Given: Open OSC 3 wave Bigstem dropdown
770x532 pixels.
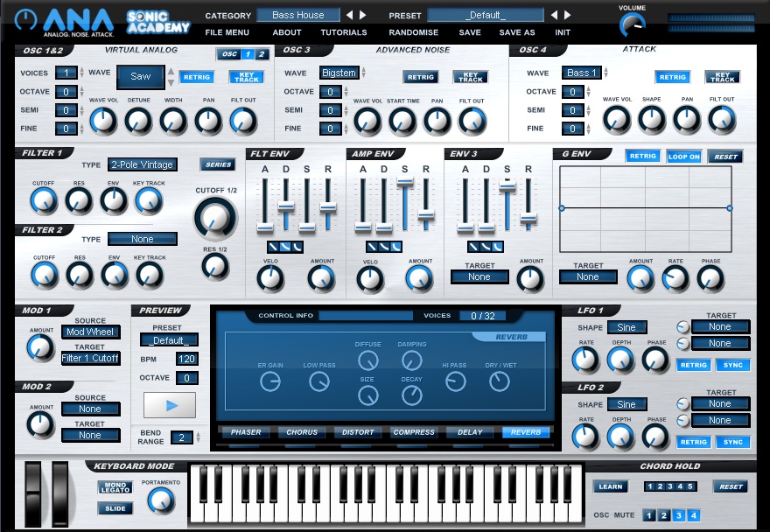Looking at the screenshot, I should (x=338, y=73).
